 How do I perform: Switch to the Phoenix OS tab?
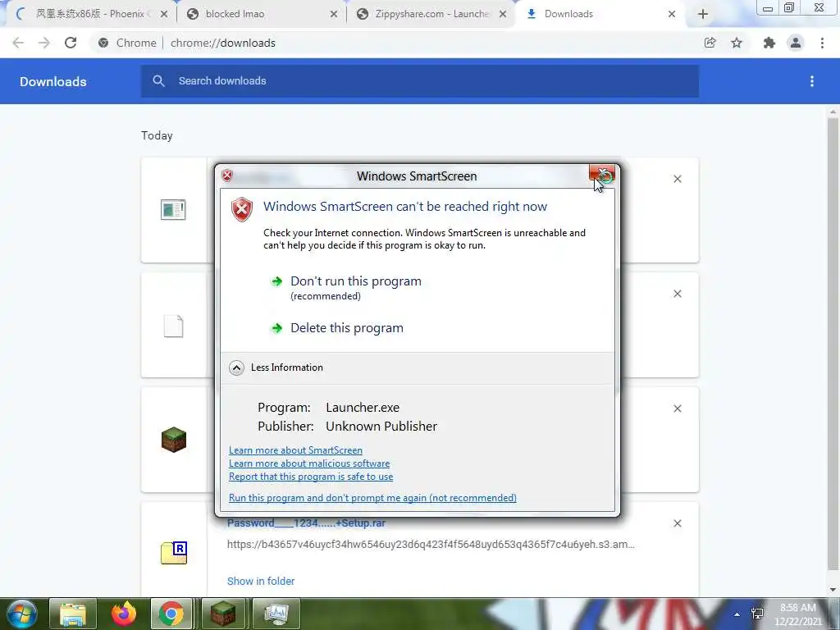90,14
